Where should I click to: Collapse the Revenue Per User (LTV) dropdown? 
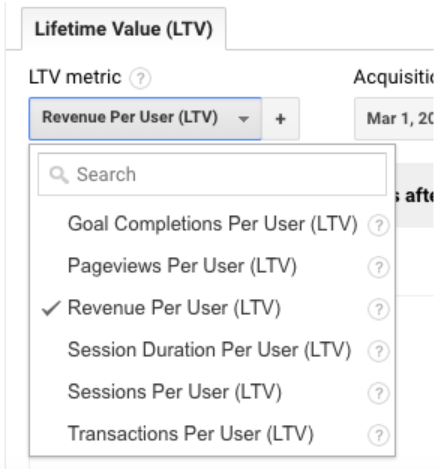(x=145, y=119)
